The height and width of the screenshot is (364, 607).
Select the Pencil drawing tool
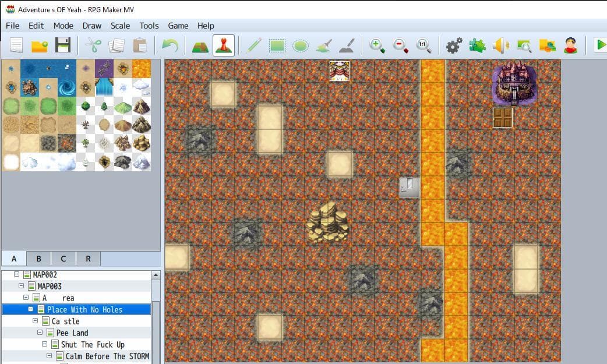[x=253, y=45]
